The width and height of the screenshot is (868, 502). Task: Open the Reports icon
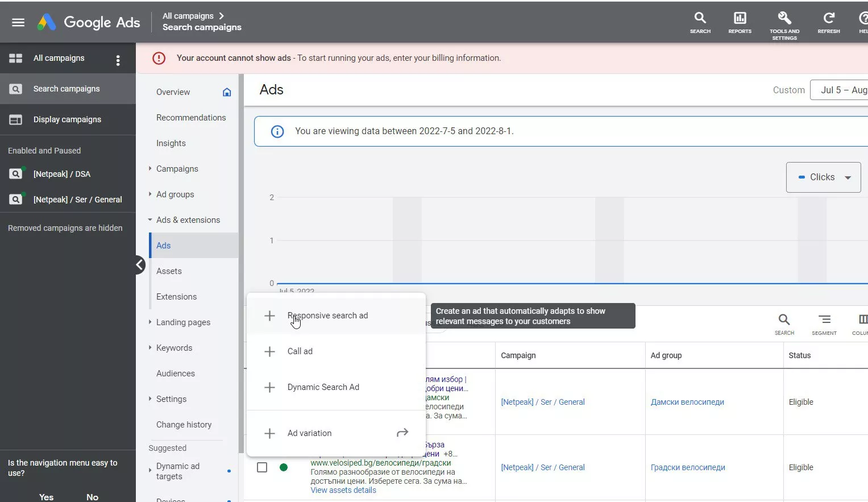[x=740, y=22]
